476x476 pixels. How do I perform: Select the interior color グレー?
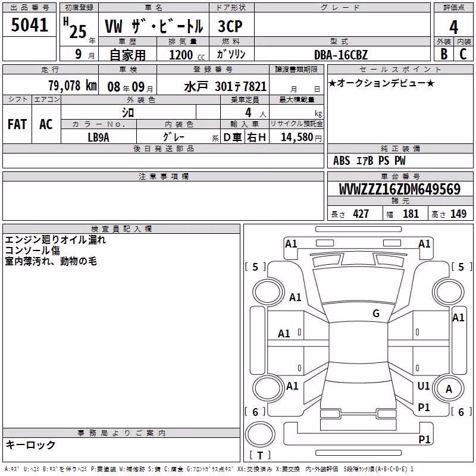pos(174,137)
